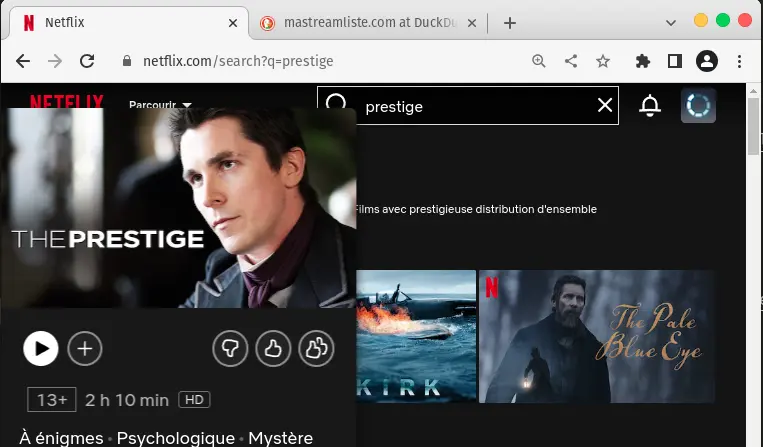The image size is (763, 447).
Task: Play The Prestige movie
Action: (x=41, y=348)
